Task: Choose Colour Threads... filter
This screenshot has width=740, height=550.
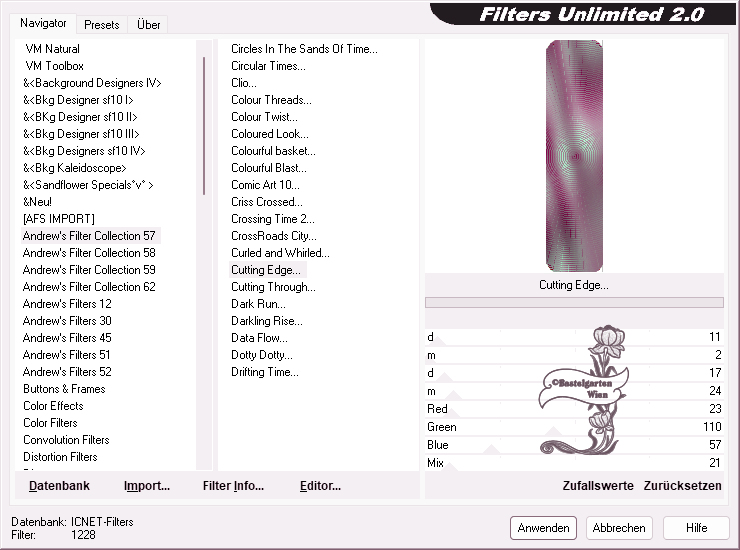Action: point(271,100)
